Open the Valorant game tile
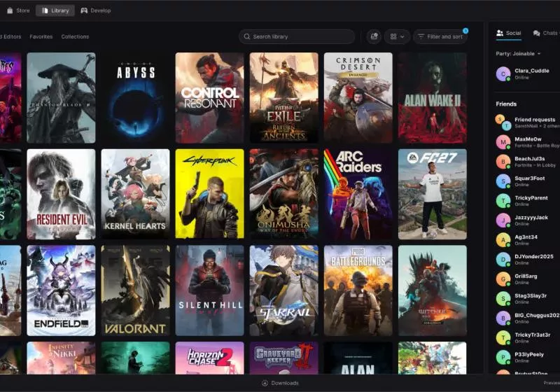560x392 pixels. 135,290
